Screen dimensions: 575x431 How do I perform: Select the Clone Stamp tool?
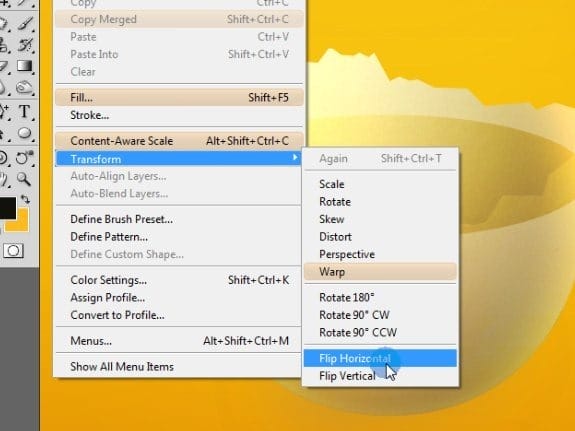click(4, 45)
